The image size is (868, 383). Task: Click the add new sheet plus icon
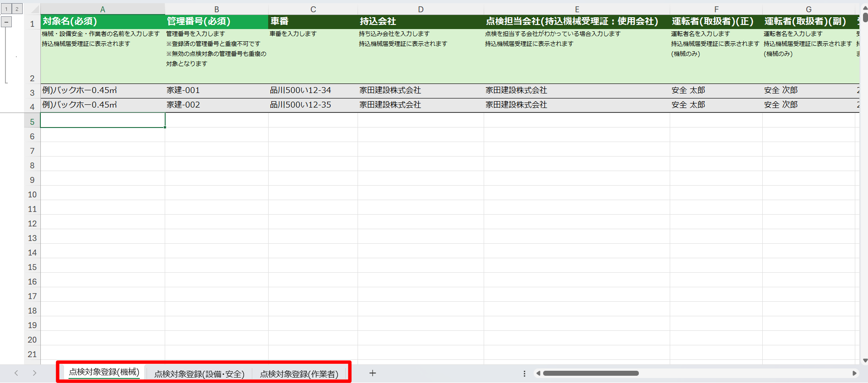point(373,373)
